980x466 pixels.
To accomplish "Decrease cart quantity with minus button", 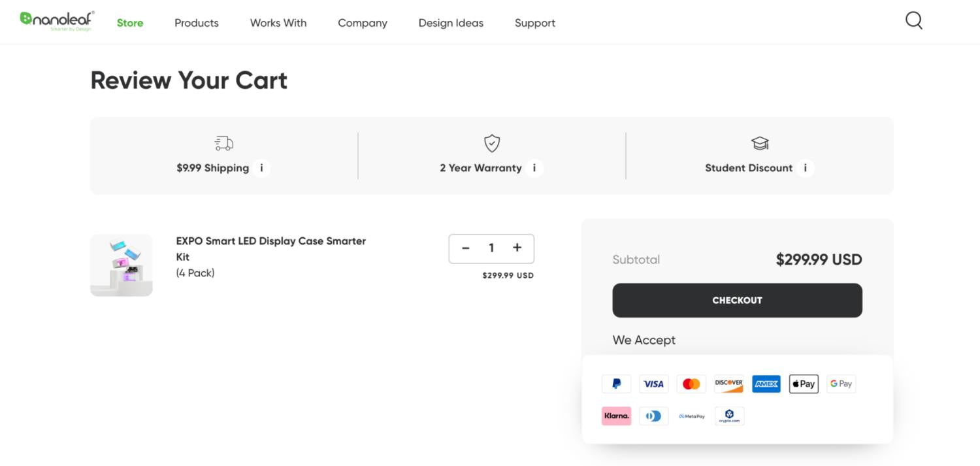I will coord(466,248).
